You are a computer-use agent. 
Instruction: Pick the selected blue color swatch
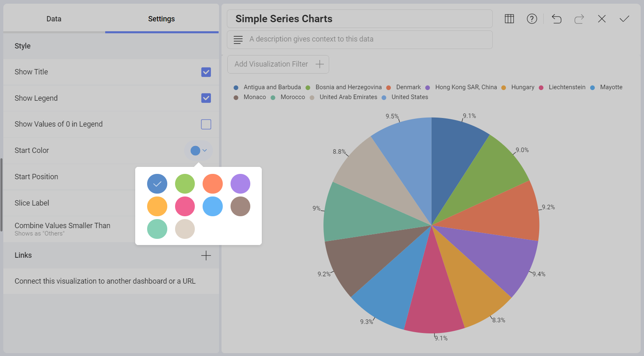(x=157, y=184)
